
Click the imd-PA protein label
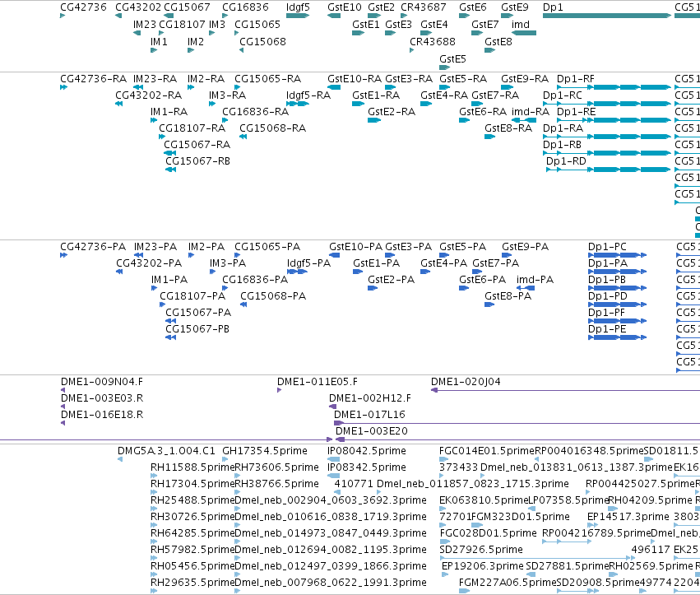[x=535, y=280]
